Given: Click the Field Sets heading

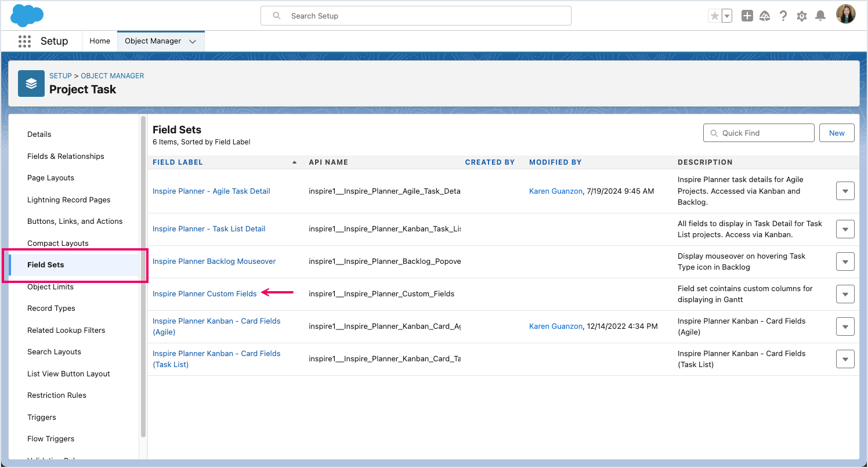Looking at the screenshot, I should tap(177, 130).
